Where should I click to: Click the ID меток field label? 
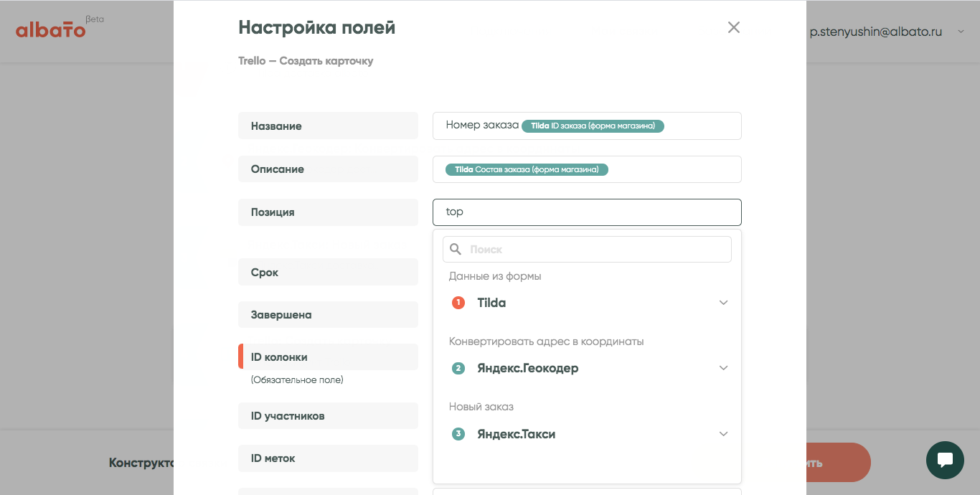(328, 458)
